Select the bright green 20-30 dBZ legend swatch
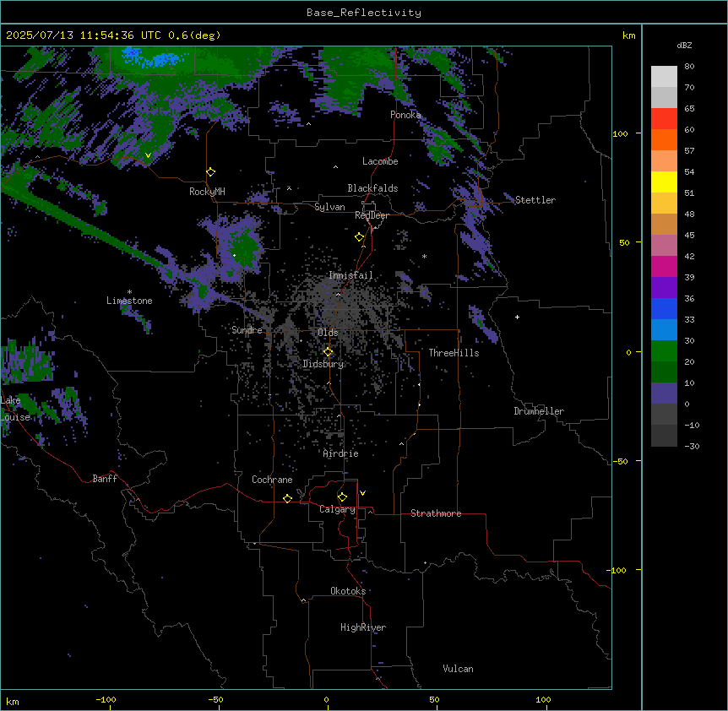This screenshot has width=728, height=711. pos(664,351)
